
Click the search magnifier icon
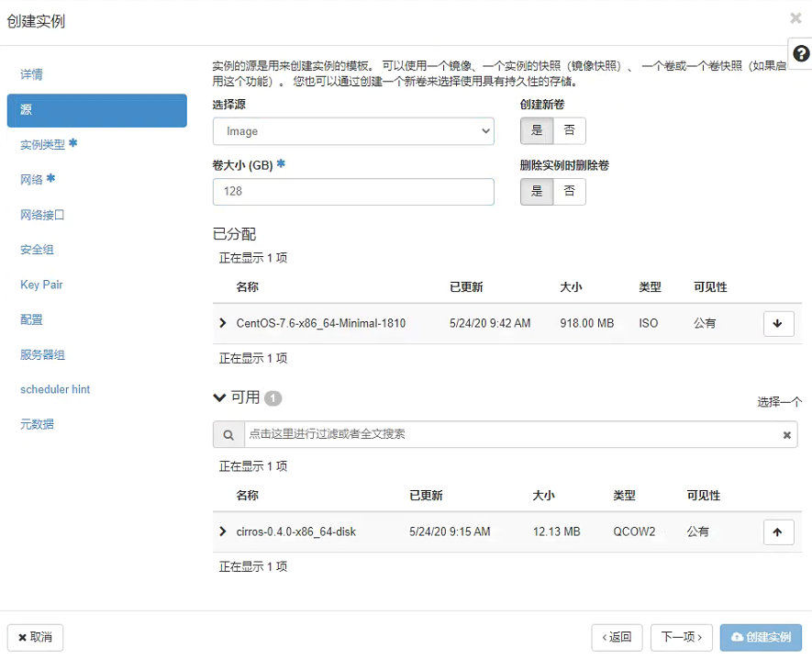click(228, 435)
